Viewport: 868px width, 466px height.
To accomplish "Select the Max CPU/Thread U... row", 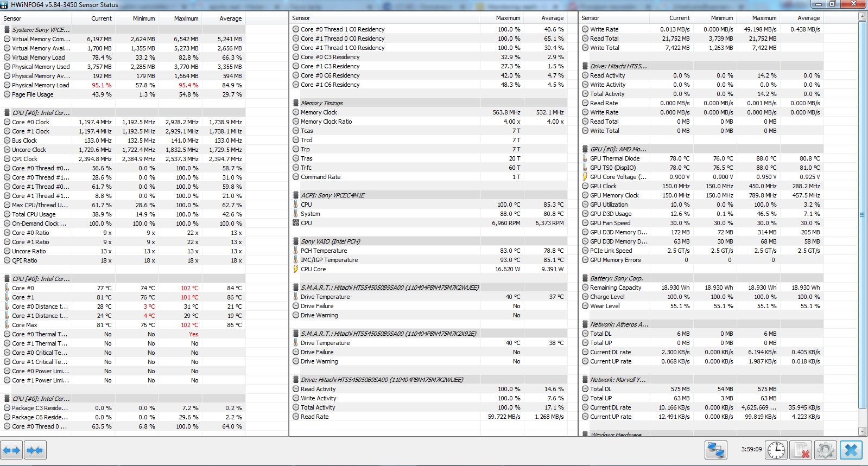I will pyautogui.click(x=123, y=205).
